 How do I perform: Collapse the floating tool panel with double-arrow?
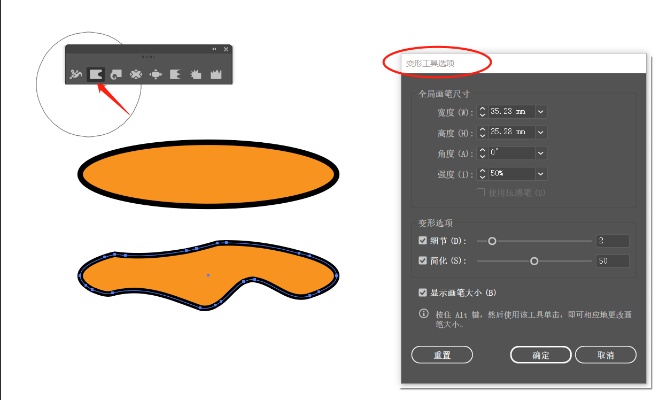(x=214, y=49)
